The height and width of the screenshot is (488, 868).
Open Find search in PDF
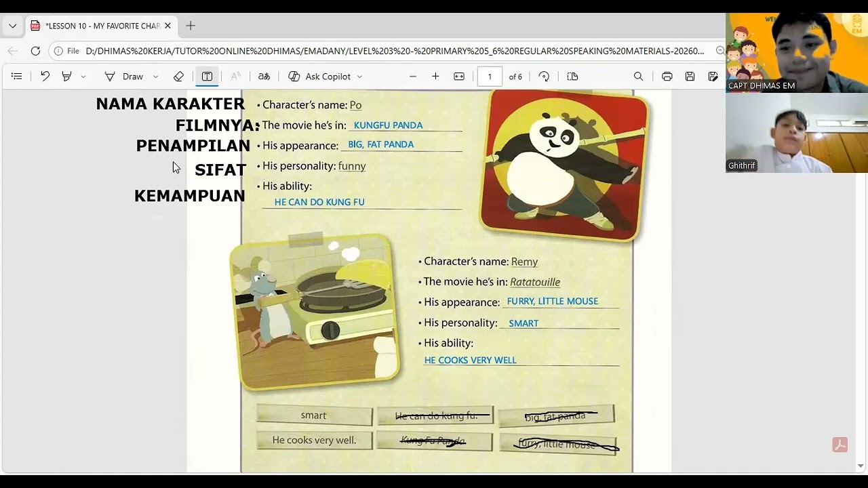(638, 77)
